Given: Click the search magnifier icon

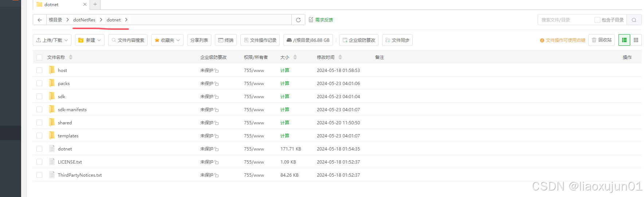Looking at the screenshot, I should coord(634,20).
